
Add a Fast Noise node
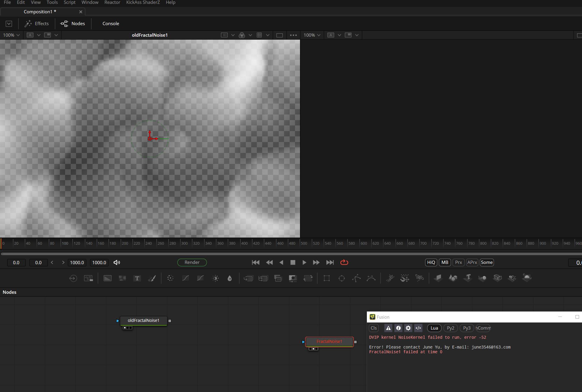pos(122,278)
